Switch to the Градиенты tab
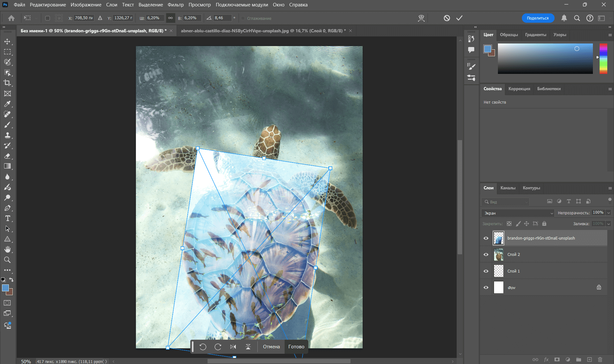The height and width of the screenshot is (364, 614). [x=536, y=35]
